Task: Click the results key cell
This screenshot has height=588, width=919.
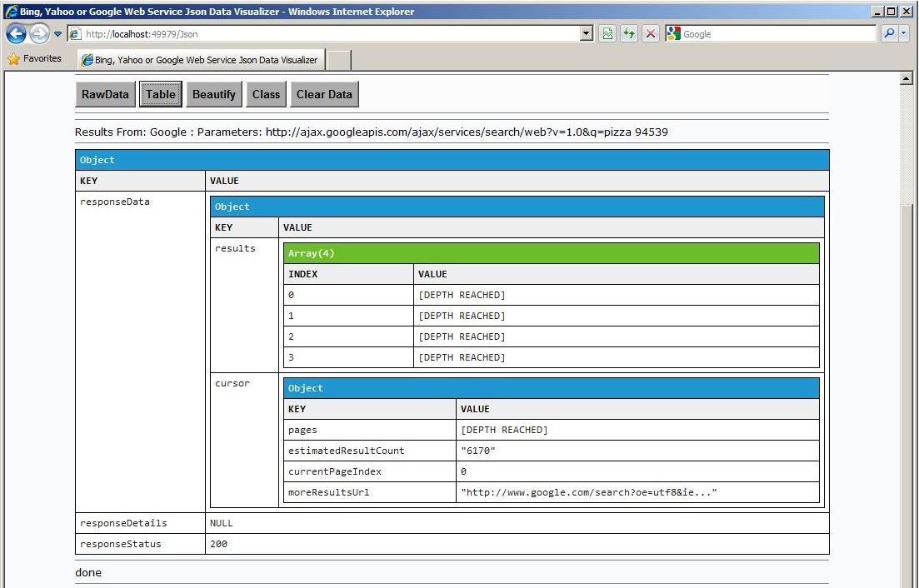Action: [244, 305]
